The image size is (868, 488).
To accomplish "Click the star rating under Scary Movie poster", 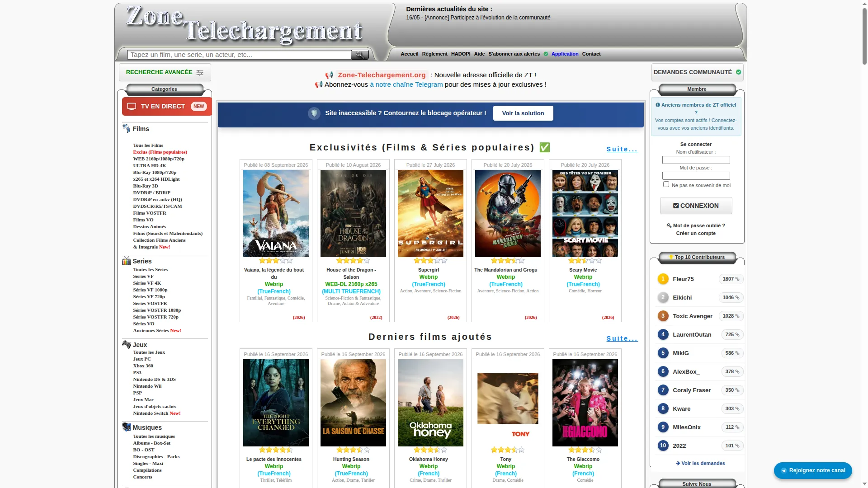I will [x=585, y=261].
